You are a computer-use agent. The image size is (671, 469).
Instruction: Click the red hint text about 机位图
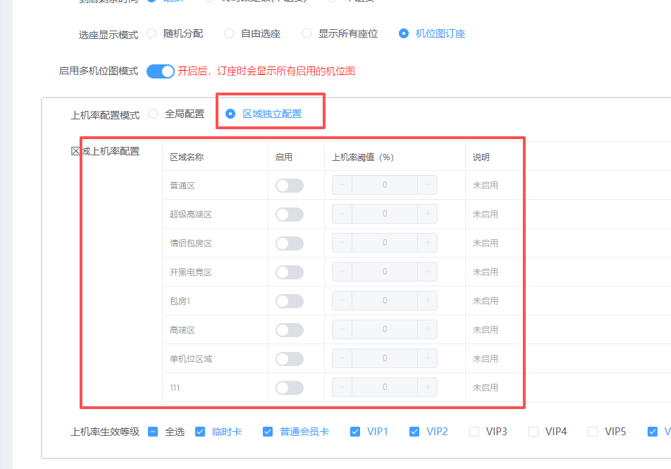click(x=267, y=71)
